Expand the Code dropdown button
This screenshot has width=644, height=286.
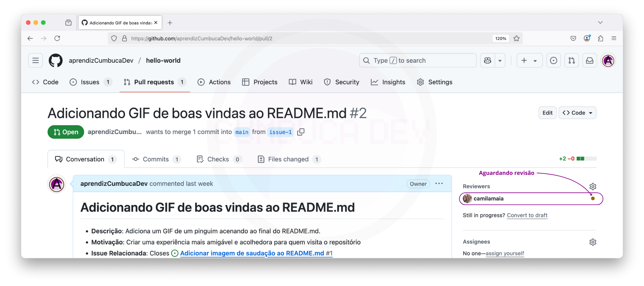click(x=577, y=113)
